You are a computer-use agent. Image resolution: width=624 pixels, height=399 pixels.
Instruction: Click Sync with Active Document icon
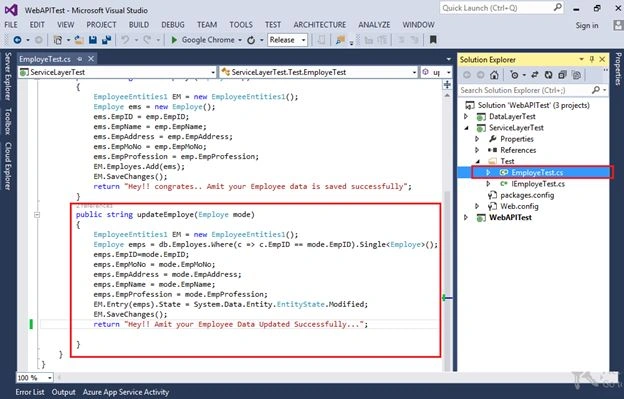(x=534, y=75)
